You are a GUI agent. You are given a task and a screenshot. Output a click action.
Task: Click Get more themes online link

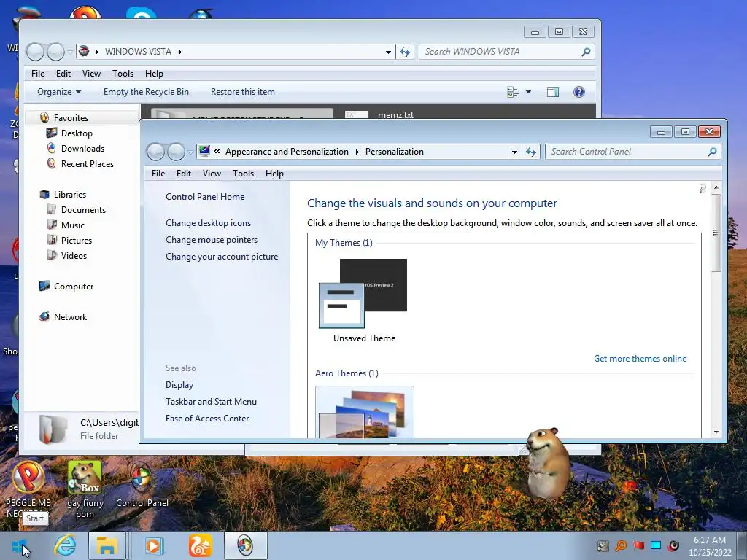pyautogui.click(x=640, y=359)
